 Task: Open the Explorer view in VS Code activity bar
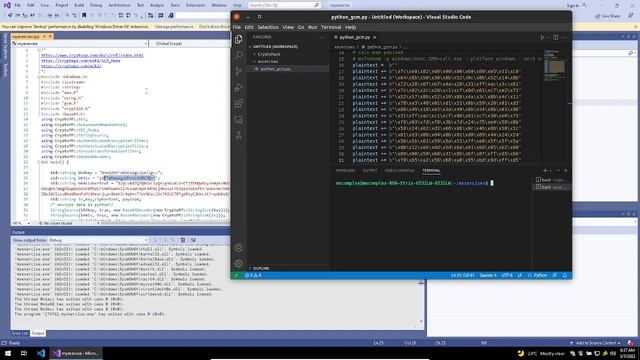point(239,39)
